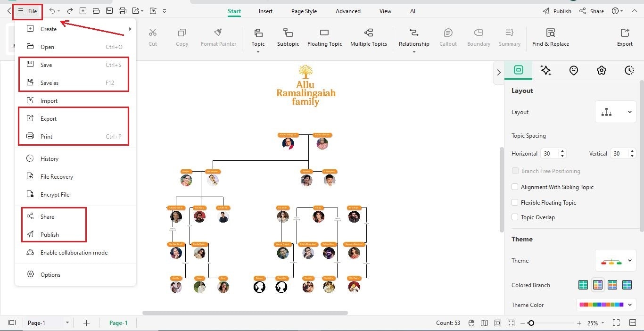Open Find & Replace
Image resolution: width=644 pixels, height=331 pixels.
tap(550, 37)
